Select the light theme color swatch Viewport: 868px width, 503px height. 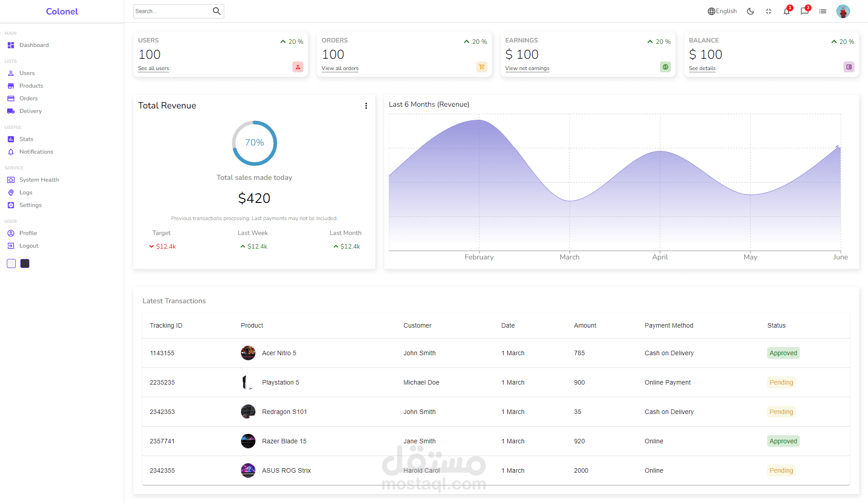11,263
